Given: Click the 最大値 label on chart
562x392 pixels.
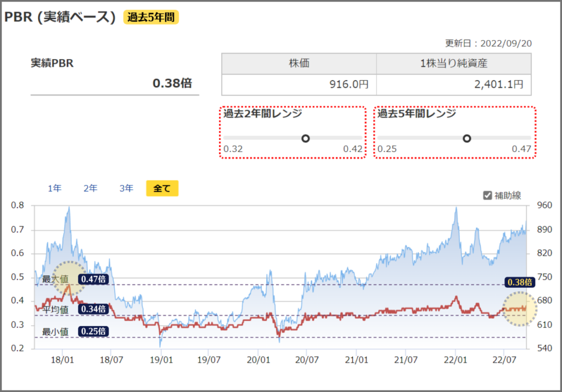Looking at the screenshot, I should pos(55,279).
